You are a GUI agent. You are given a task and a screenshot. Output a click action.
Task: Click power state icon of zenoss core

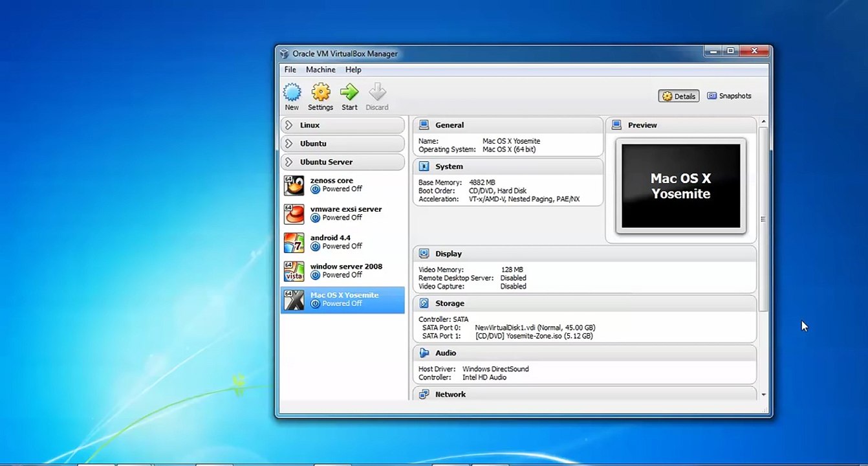click(x=315, y=189)
